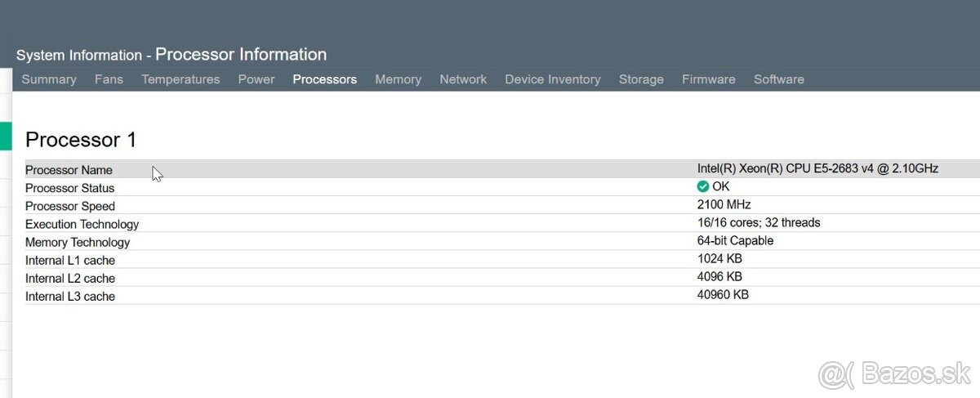Switch to the Network tab

point(463,79)
